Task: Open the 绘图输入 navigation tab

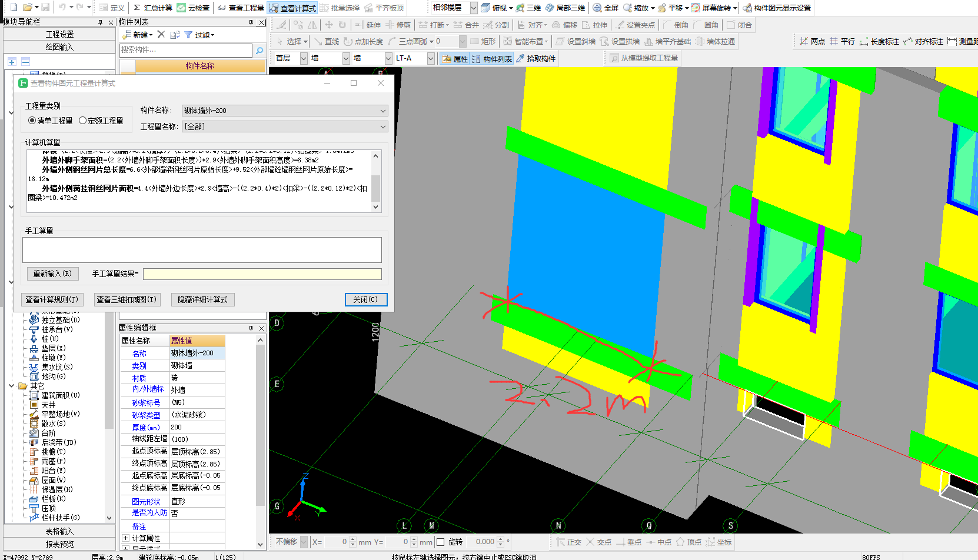Action: click(59, 47)
